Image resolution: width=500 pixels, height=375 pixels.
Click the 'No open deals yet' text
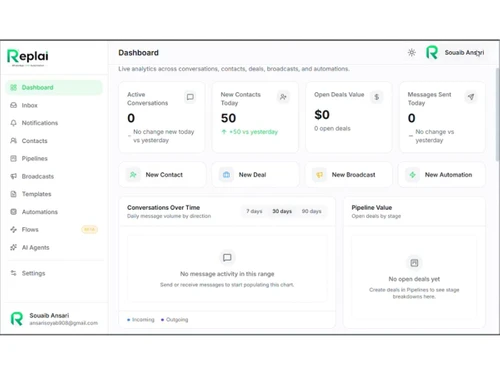pos(414,279)
